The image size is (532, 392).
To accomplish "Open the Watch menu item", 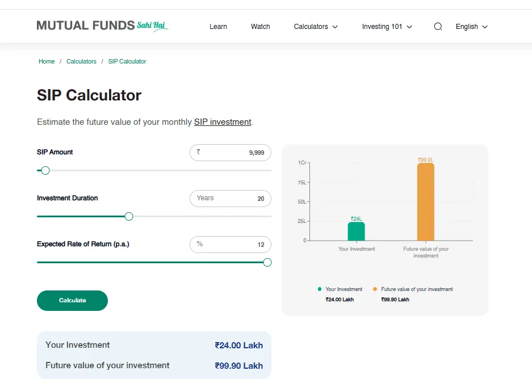I will [x=260, y=27].
